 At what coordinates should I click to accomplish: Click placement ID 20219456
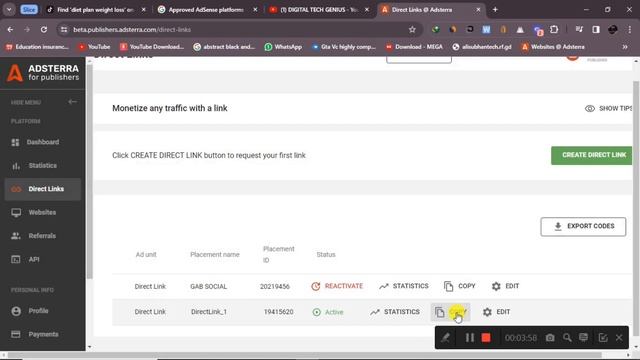[275, 287]
